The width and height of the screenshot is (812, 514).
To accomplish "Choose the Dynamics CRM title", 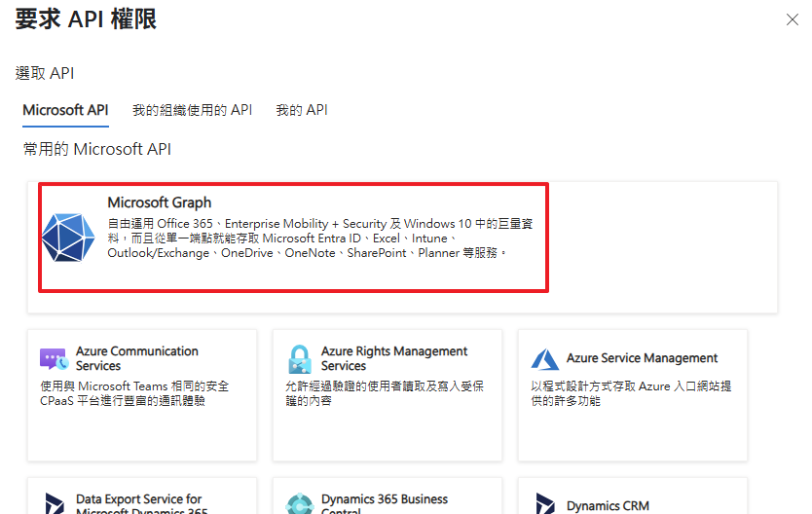I will click(608, 505).
